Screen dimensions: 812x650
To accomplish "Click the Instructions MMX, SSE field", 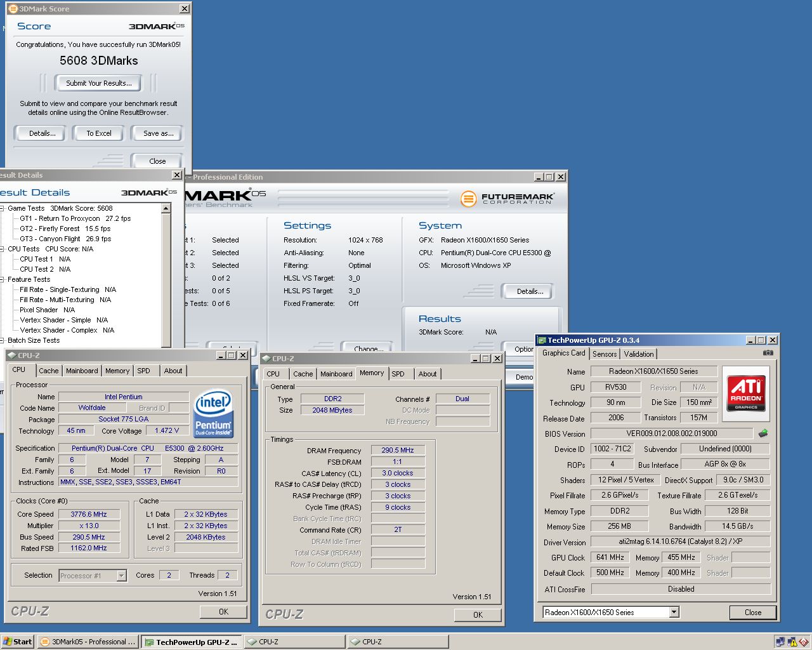I will (149, 482).
